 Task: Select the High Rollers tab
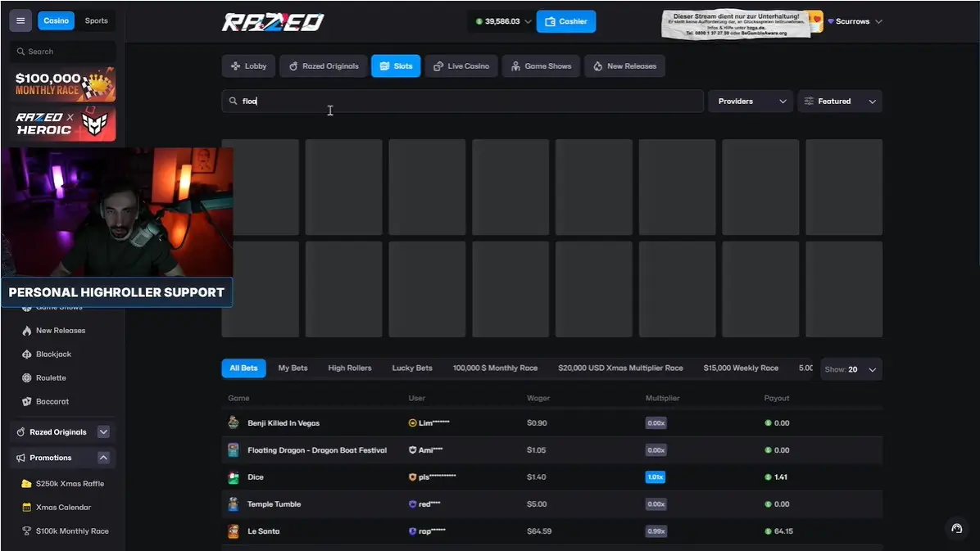click(350, 368)
